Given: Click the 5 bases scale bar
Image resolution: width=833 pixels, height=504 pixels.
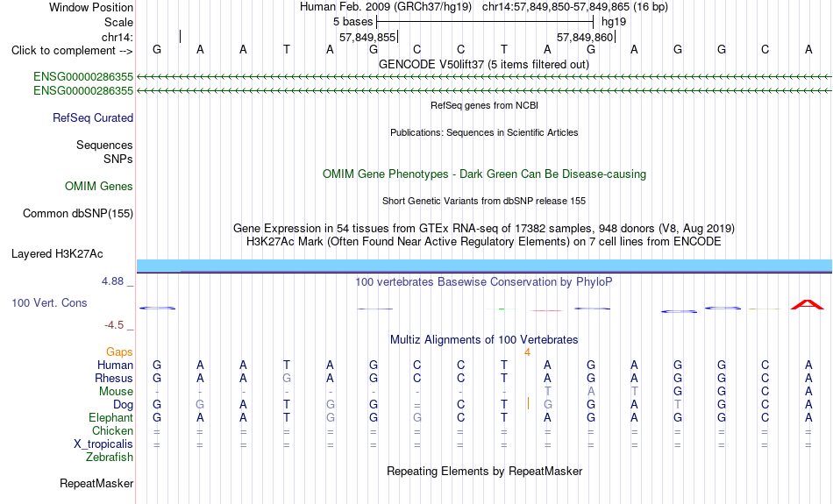Looking at the screenshot, I should [x=485, y=22].
